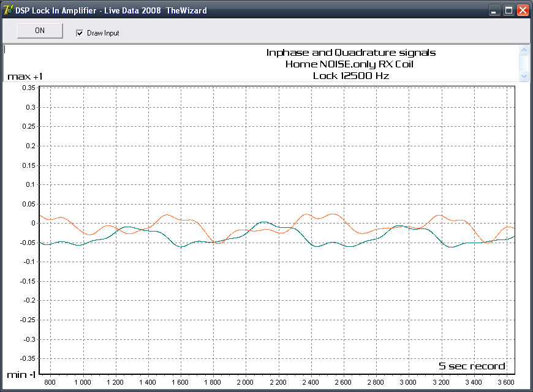This screenshot has height=392, width=533.
Task: Click the 800 x-axis label
Action: coord(50,382)
